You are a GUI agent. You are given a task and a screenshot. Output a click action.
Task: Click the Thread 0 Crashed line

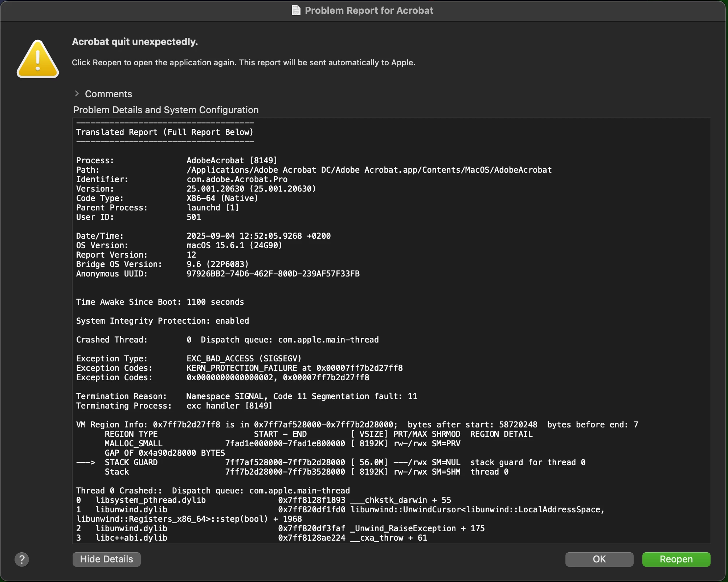click(x=213, y=491)
